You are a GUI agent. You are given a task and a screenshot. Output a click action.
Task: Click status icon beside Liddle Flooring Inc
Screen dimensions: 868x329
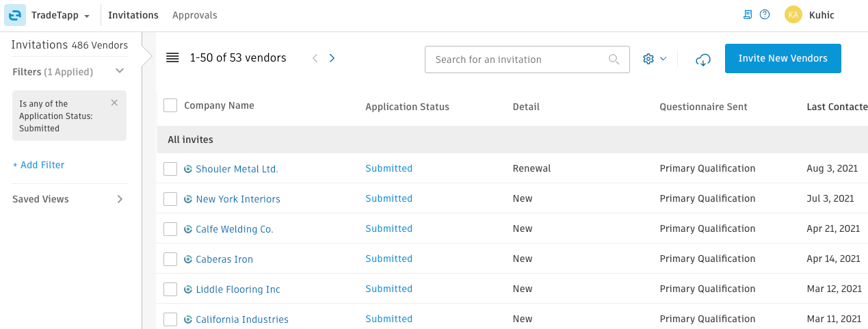coord(188,289)
